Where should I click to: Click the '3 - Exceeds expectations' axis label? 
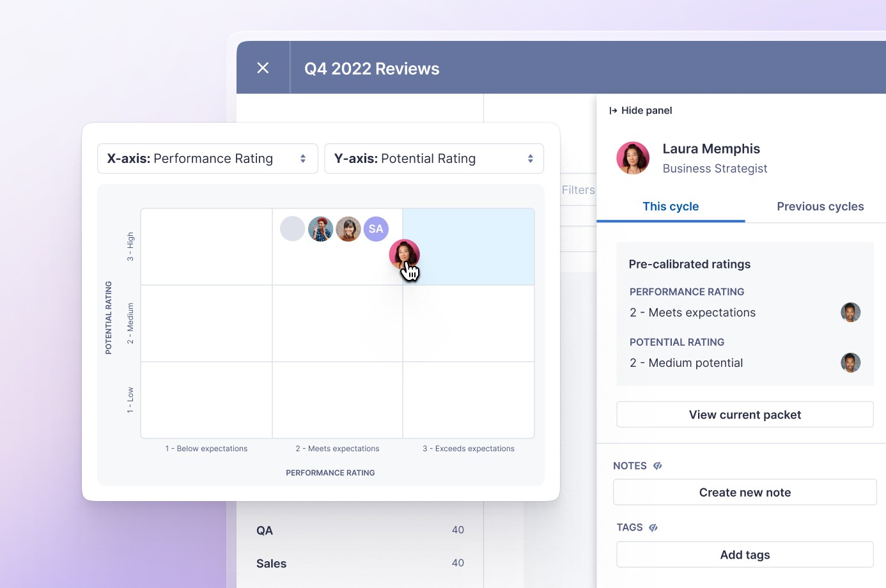469,449
